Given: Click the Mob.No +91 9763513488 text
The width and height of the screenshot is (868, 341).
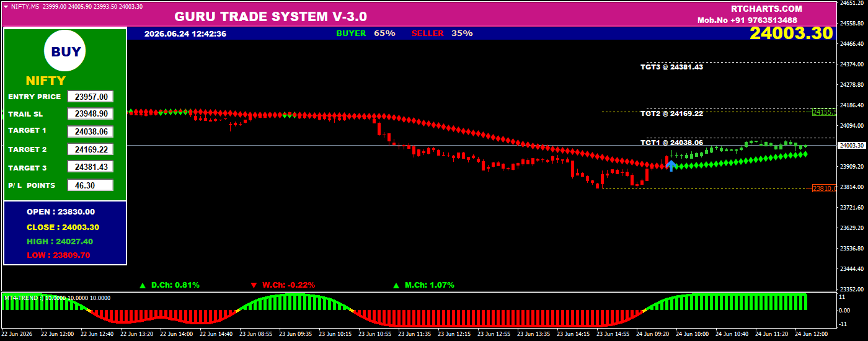Looking at the screenshot, I should pos(747,20).
